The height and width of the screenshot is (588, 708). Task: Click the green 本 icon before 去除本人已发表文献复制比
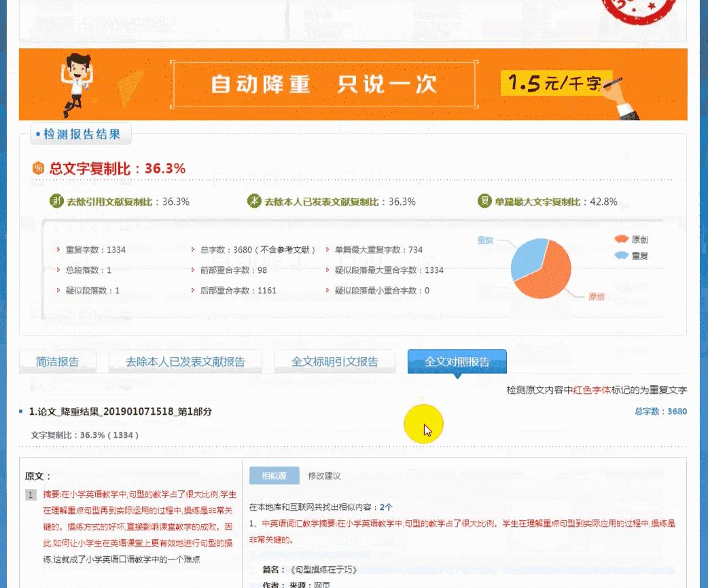[x=252, y=202]
